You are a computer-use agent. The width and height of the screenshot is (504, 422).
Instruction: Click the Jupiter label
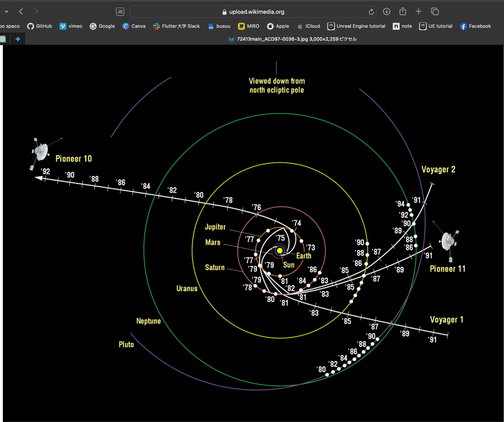[215, 227]
